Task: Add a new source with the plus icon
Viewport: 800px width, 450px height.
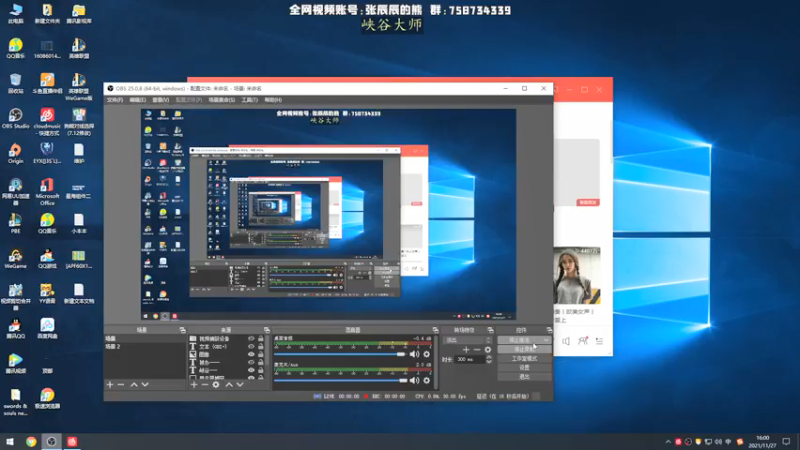Action: pos(193,385)
